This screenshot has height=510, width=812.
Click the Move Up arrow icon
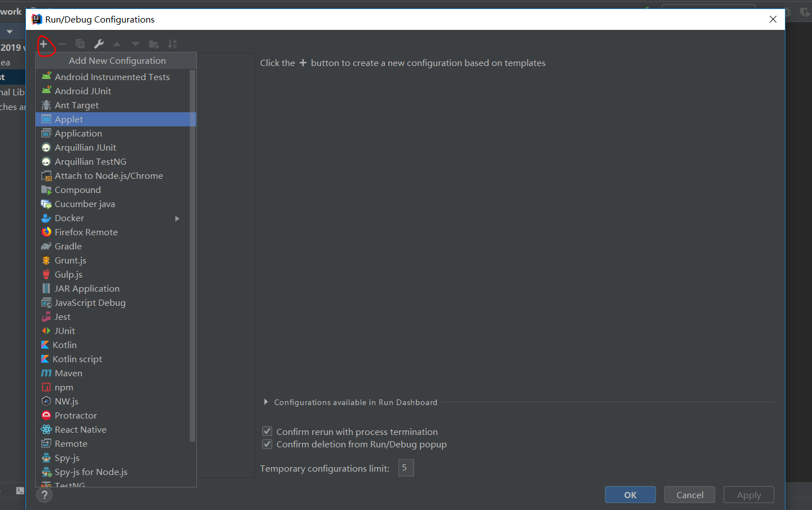click(x=117, y=44)
